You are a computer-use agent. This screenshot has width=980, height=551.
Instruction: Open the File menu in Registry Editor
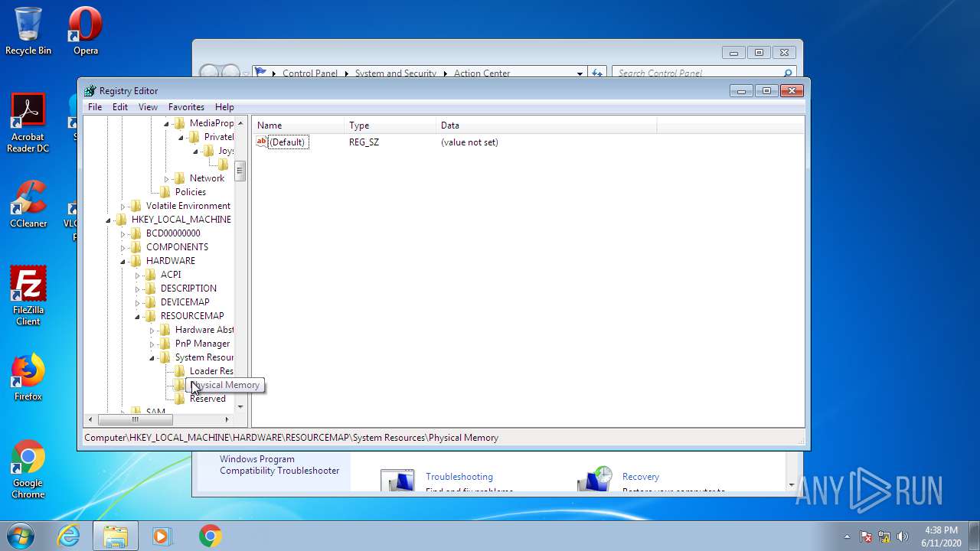click(95, 107)
